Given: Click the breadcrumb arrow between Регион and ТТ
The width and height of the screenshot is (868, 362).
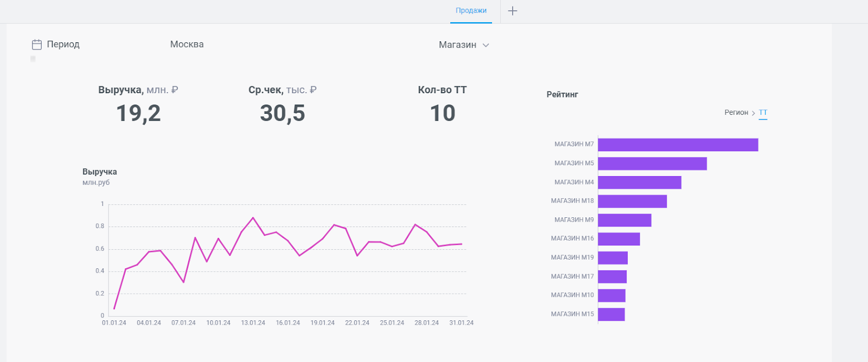Looking at the screenshot, I should pyautogui.click(x=754, y=113).
